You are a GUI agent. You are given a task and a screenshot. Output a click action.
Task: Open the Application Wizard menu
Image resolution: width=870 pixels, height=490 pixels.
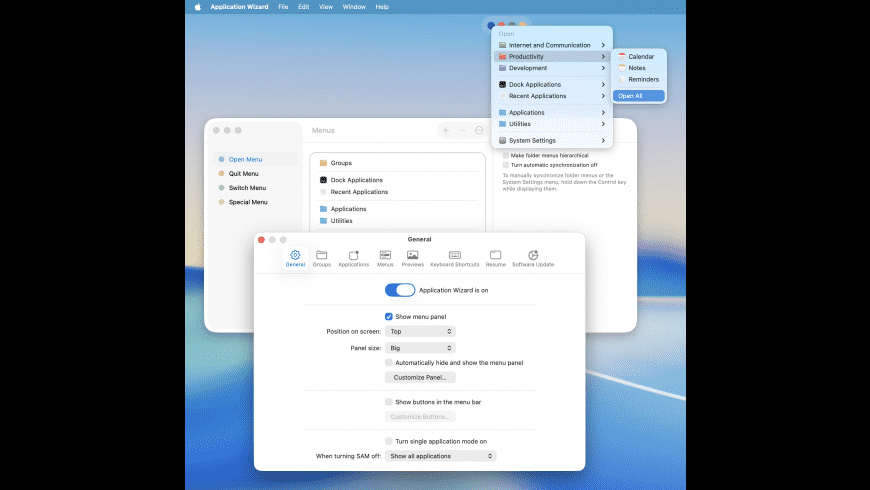(239, 7)
